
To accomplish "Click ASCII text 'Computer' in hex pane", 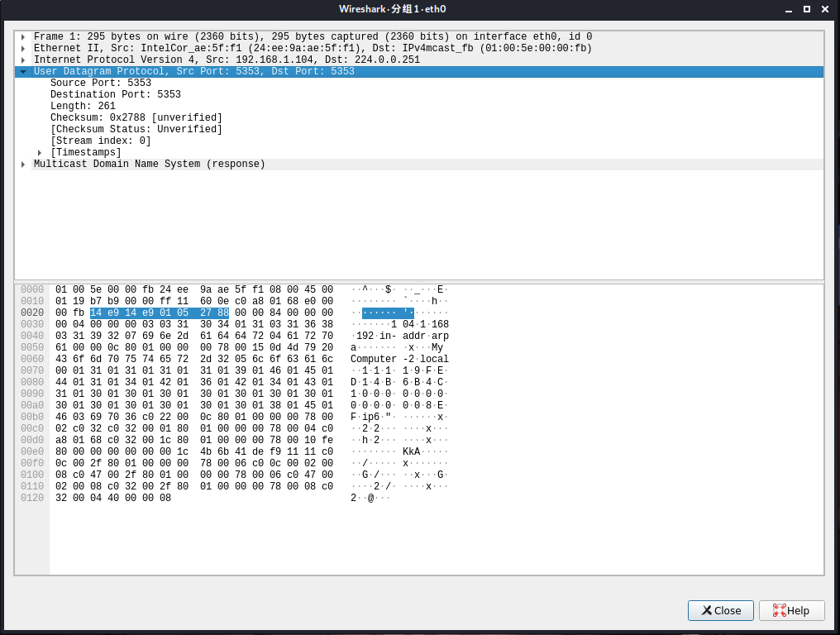I will (x=372, y=359).
